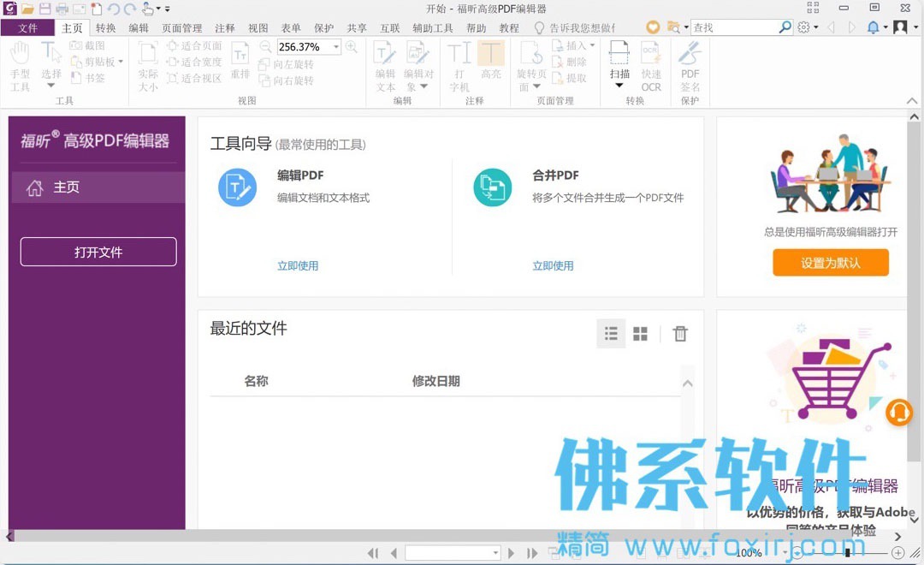924x565 pixels.
Task: Click the status bar zoom slider handle
Action: click(847, 553)
